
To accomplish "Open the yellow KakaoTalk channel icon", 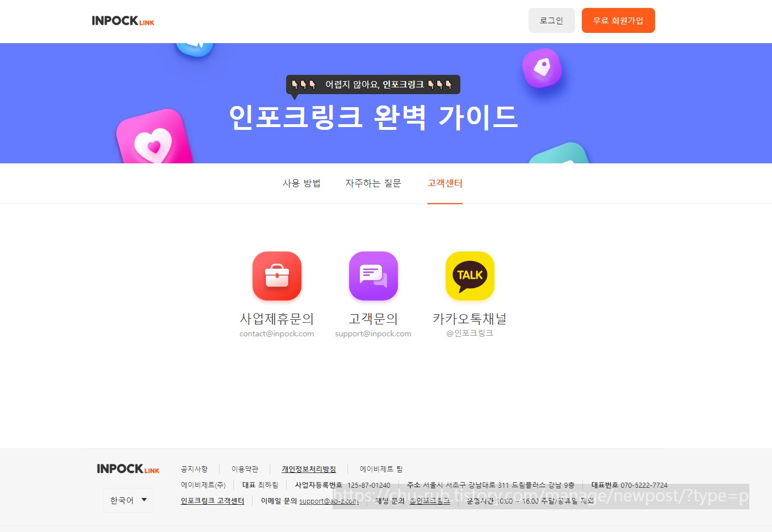I will click(x=470, y=276).
